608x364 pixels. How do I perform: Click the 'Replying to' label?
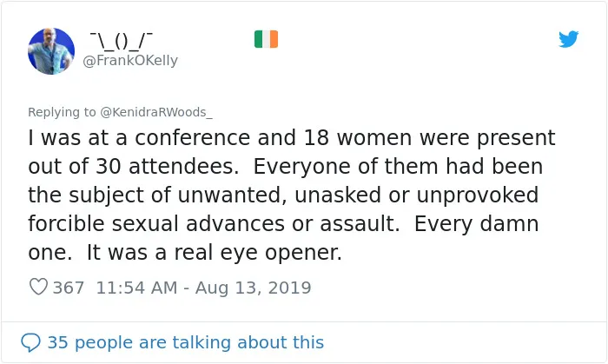[62, 112]
